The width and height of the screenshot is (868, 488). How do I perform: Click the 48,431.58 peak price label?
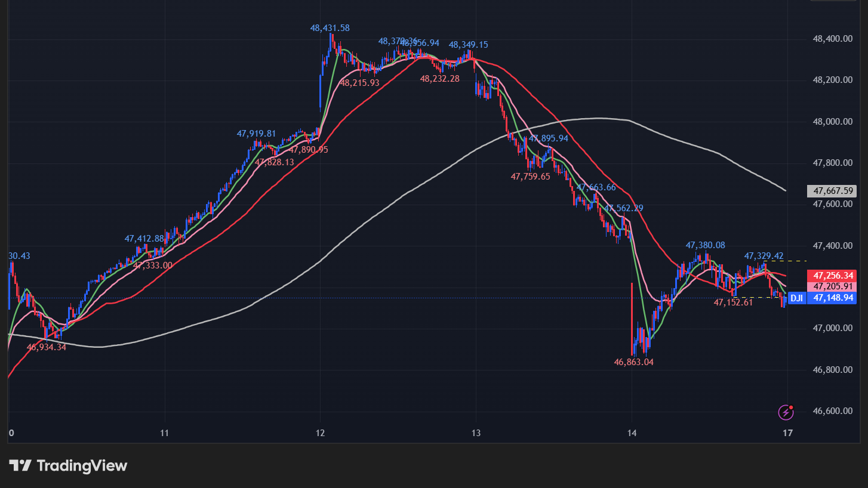330,27
